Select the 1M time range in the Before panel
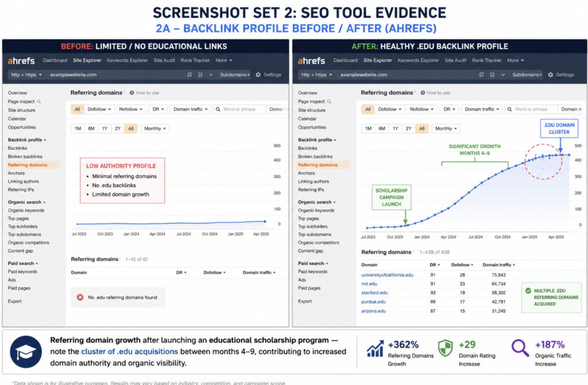588x385 pixels. pos(78,129)
